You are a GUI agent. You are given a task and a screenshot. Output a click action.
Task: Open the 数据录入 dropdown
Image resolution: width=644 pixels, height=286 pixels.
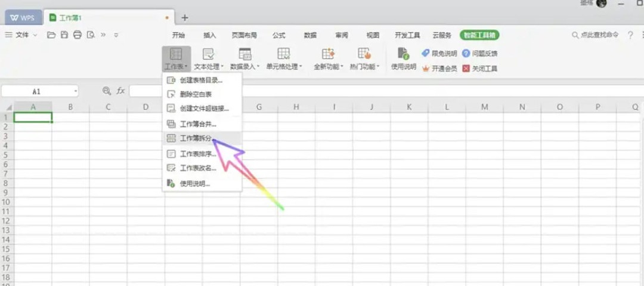click(245, 59)
